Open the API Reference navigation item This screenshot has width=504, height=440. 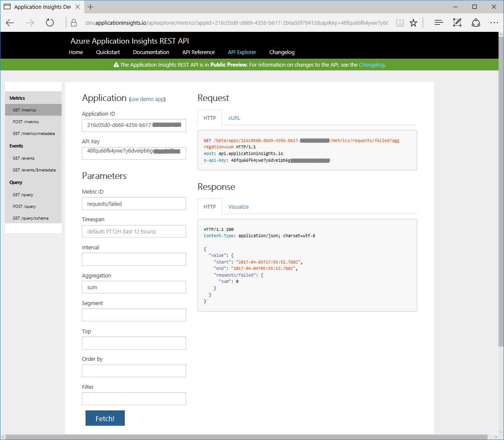(198, 52)
